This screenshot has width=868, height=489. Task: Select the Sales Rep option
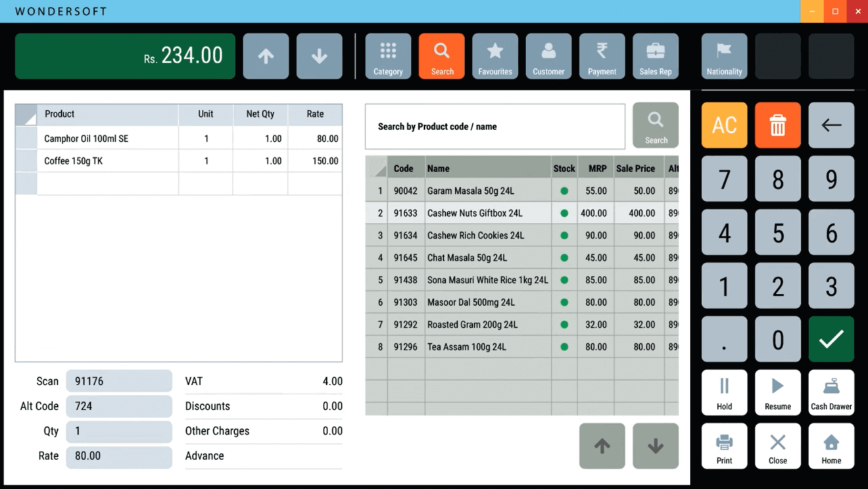pyautogui.click(x=656, y=56)
